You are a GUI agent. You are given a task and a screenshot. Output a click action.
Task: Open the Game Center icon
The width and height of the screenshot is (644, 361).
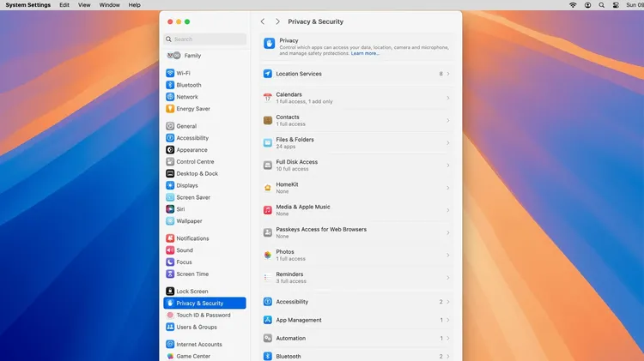tap(170, 356)
